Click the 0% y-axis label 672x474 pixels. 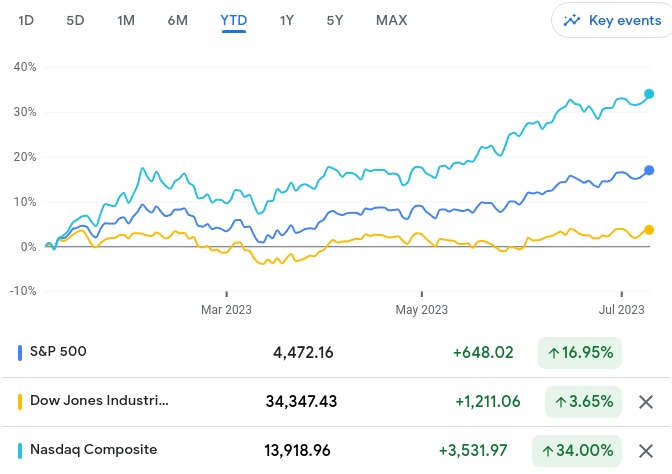29,247
